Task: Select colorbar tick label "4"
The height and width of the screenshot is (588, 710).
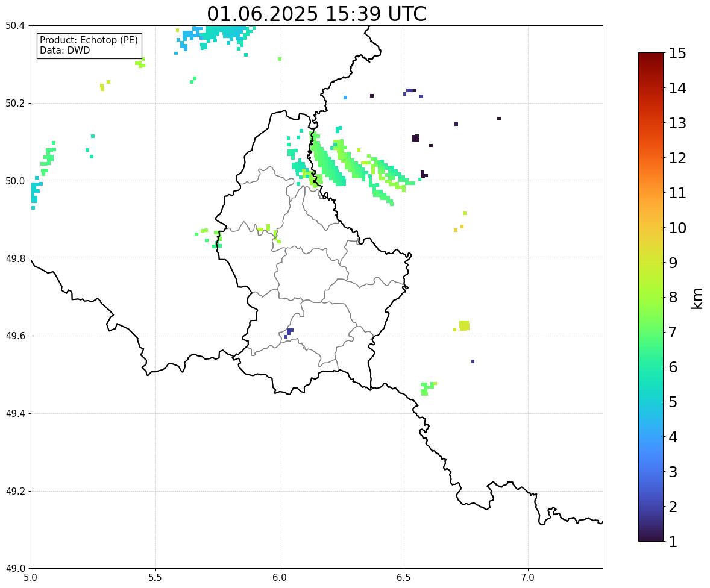Action: click(x=673, y=437)
